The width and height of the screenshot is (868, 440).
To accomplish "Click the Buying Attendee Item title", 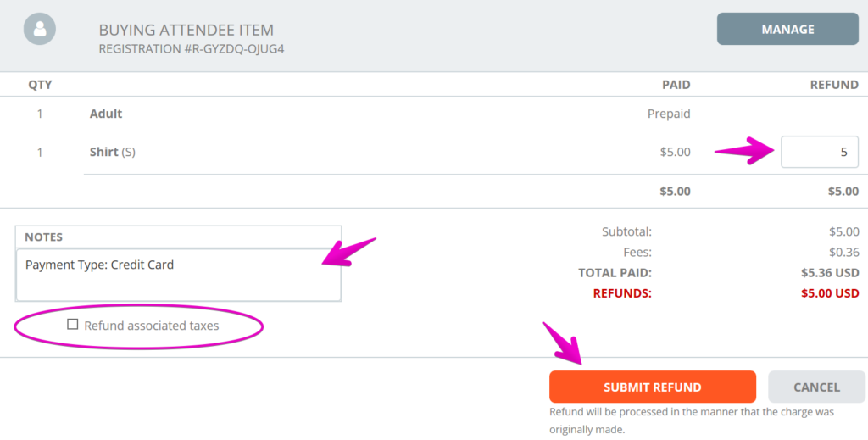I will click(186, 30).
